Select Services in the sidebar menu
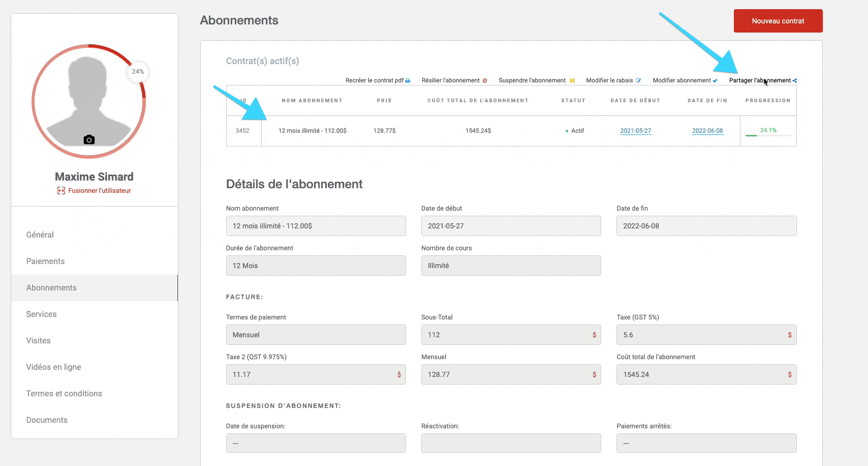 coord(42,314)
